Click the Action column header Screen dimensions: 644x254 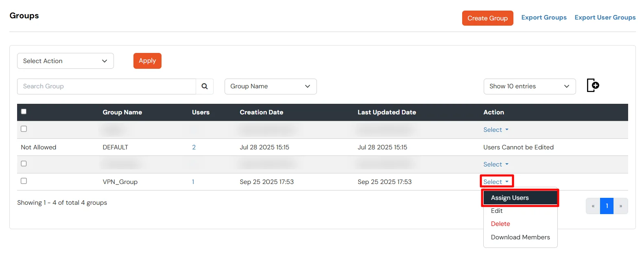tap(493, 112)
